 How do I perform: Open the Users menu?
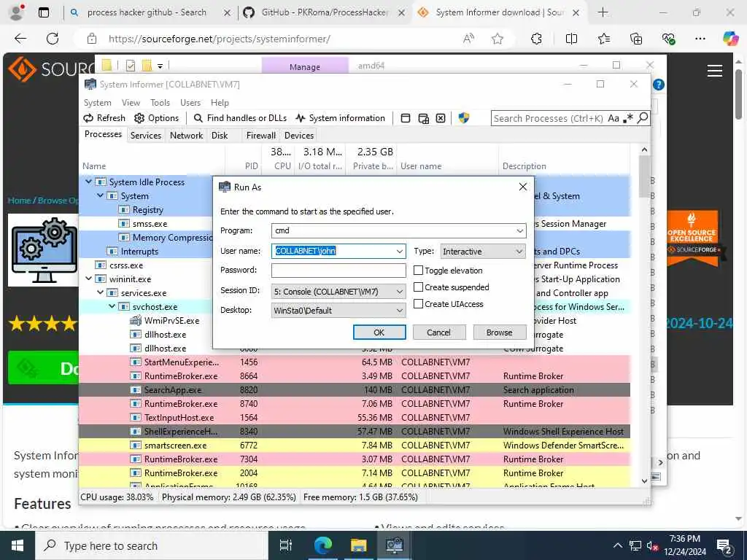coord(190,103)
